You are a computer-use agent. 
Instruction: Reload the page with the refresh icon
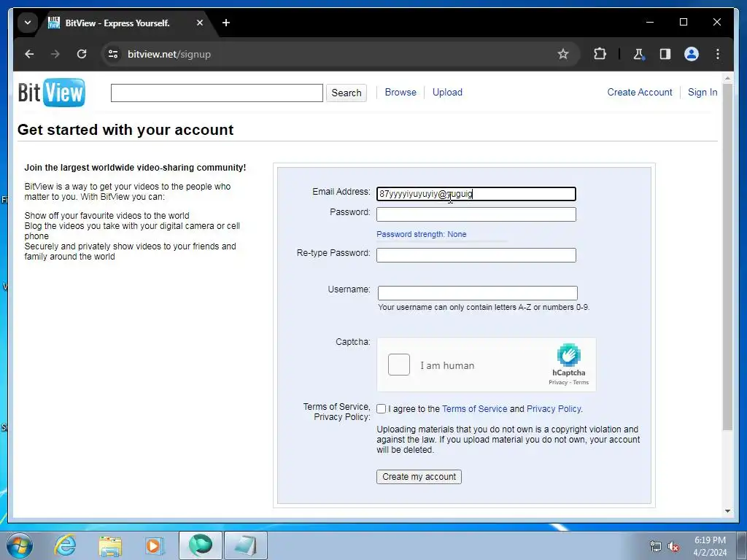(x=82, y=54)
